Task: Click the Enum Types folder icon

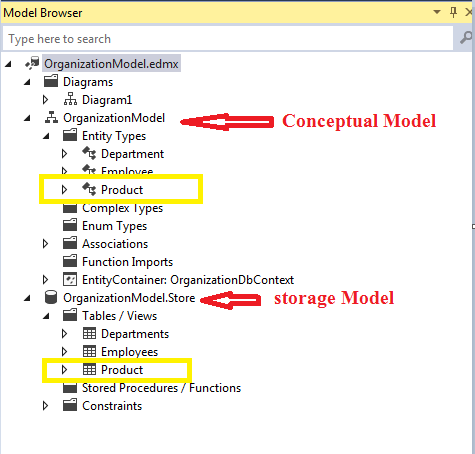Action: tap(70, 225)
